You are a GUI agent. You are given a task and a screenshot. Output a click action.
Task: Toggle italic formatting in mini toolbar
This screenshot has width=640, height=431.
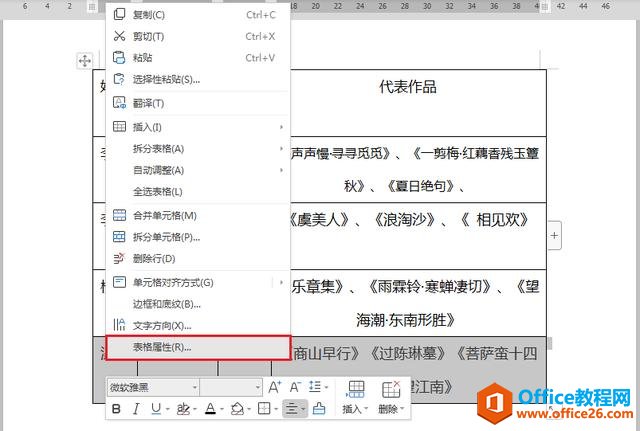(x=136, y=409)
